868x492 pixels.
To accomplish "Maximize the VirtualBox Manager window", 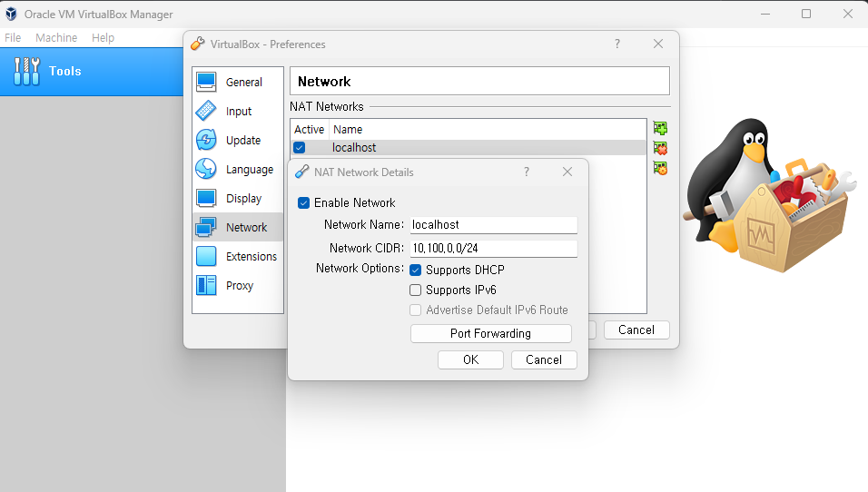I will tap(806, 14).
